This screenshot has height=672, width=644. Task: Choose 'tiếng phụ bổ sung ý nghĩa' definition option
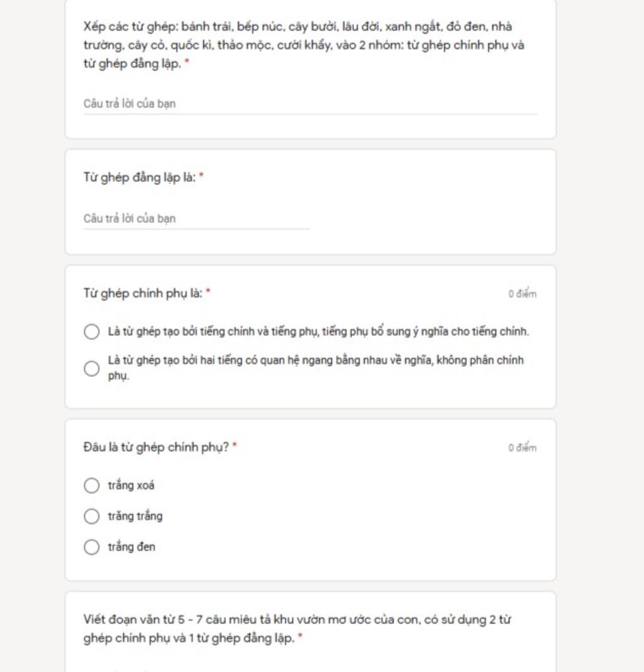tap(91, 332)
